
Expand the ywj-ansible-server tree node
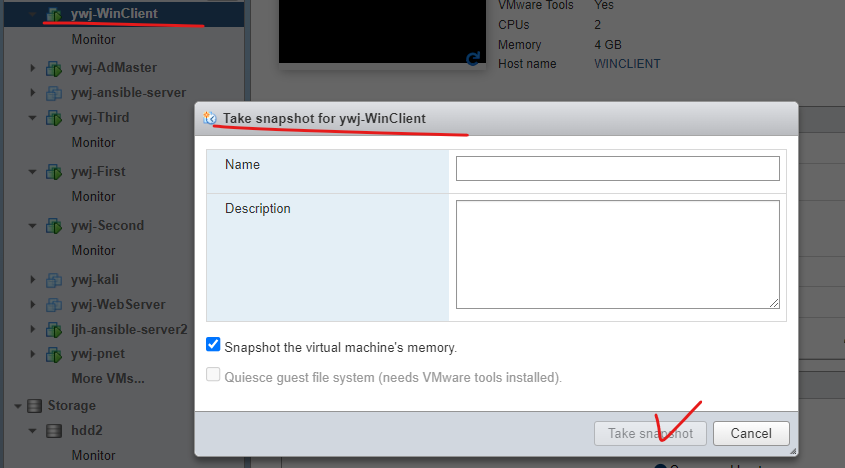tap(32, 93)
